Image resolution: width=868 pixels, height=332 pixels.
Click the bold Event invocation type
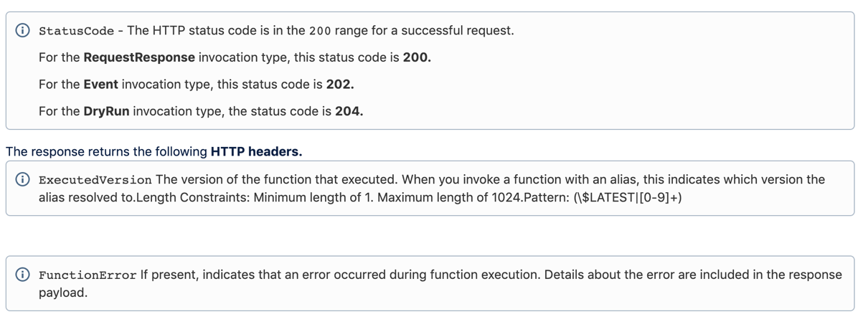[x=100, y=84]
